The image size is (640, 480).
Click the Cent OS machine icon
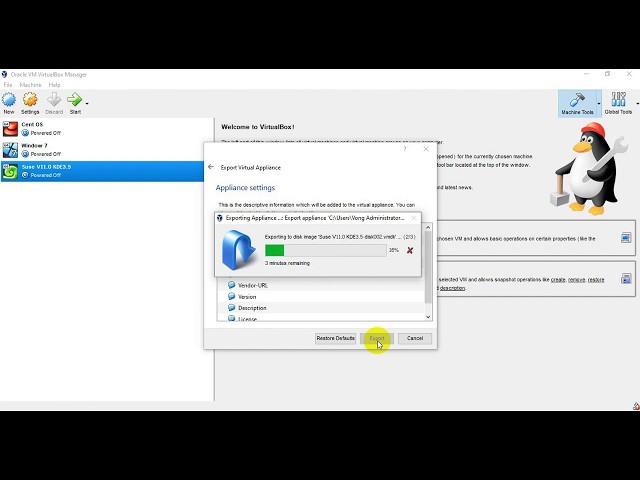click(10, 129)
